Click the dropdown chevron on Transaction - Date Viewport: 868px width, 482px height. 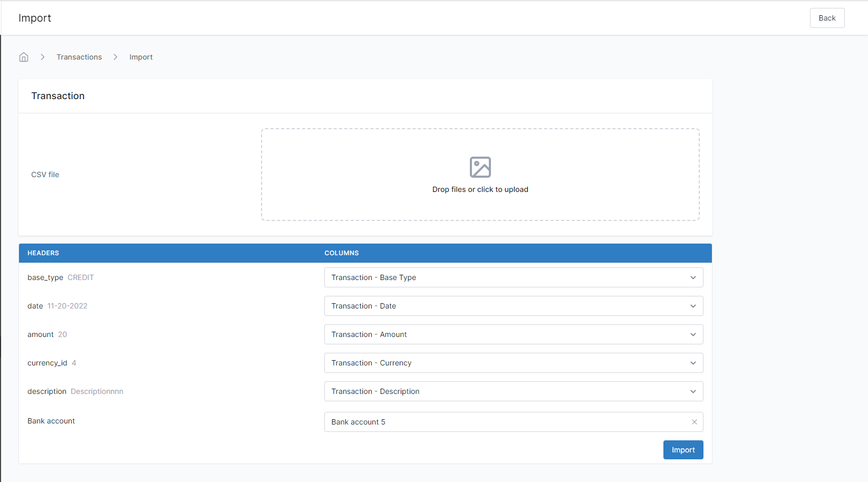click(x=693, y=306)
